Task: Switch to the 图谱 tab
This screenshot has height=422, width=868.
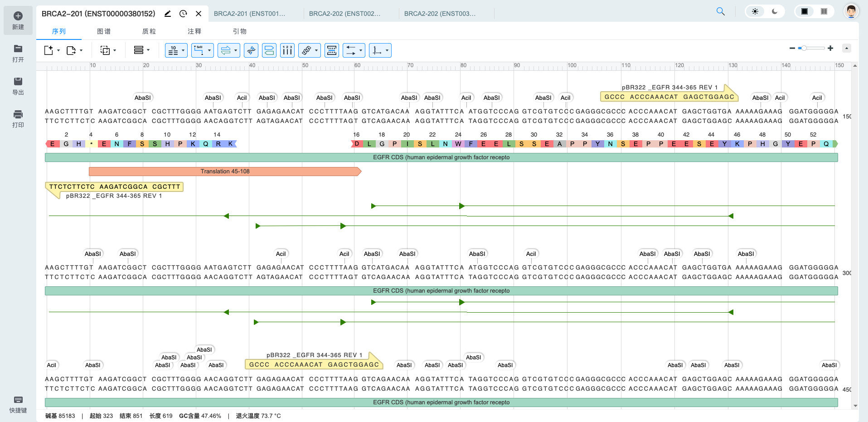Action: tap(104, 31)
